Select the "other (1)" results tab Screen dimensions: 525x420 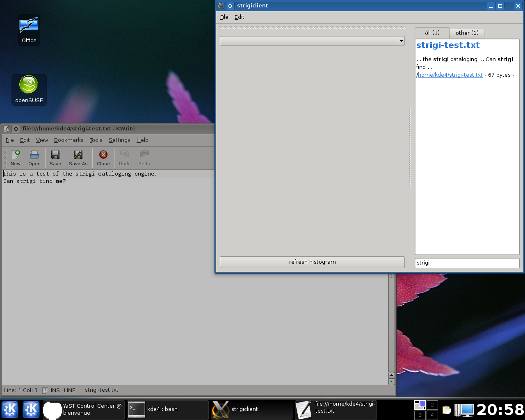(x=467, y=33)
